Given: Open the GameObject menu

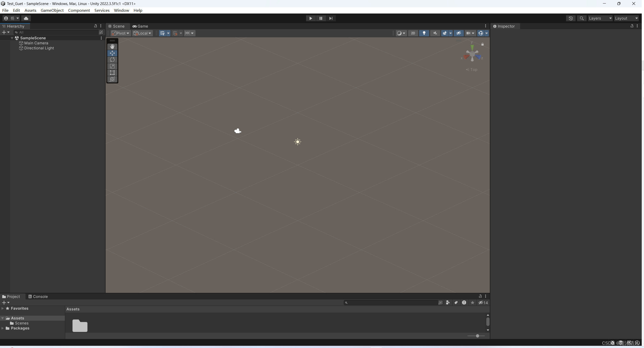Looking at the screenshot, I should (52, 10).
